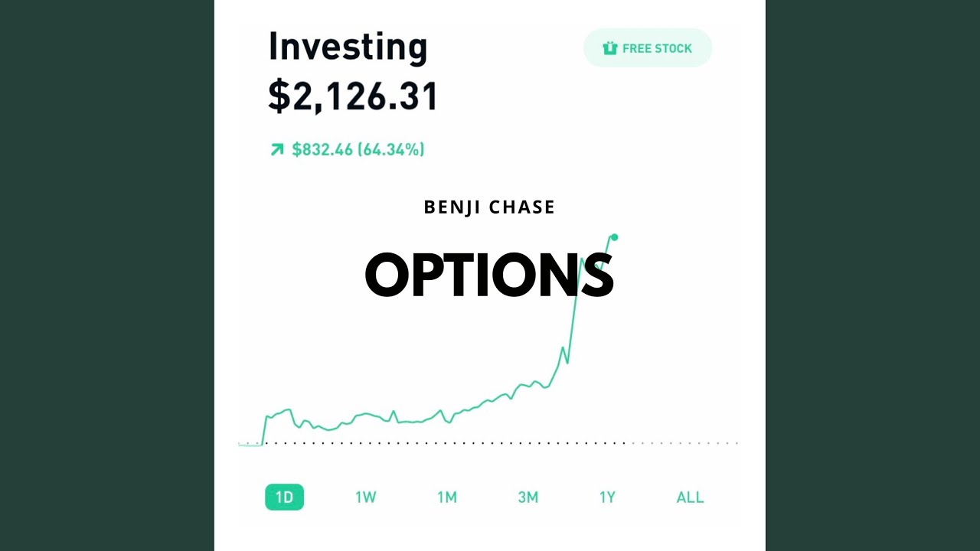Click the dark green right side panel
This screenshot has height=551, width=980.
(x=873, y=275)
